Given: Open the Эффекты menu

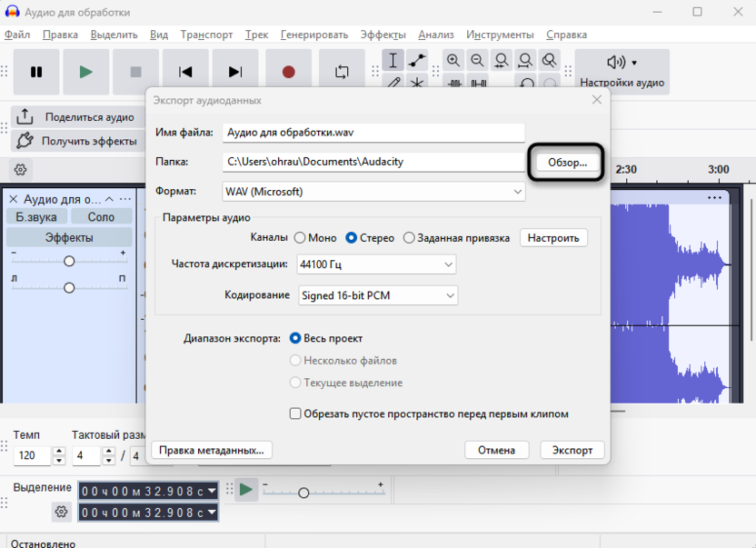Looking at the screenshot, I should [383, 35].
